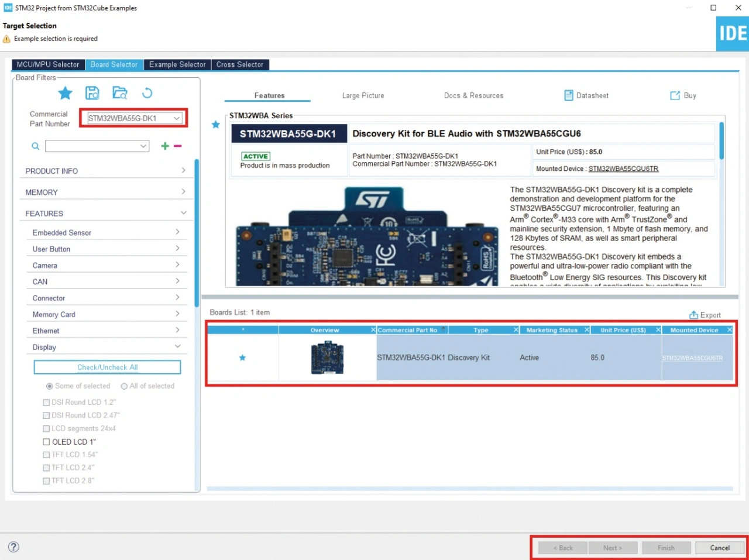Click the Export boards list icon
The width and height of the screenshot is (749, 560).
coord(693,315)
